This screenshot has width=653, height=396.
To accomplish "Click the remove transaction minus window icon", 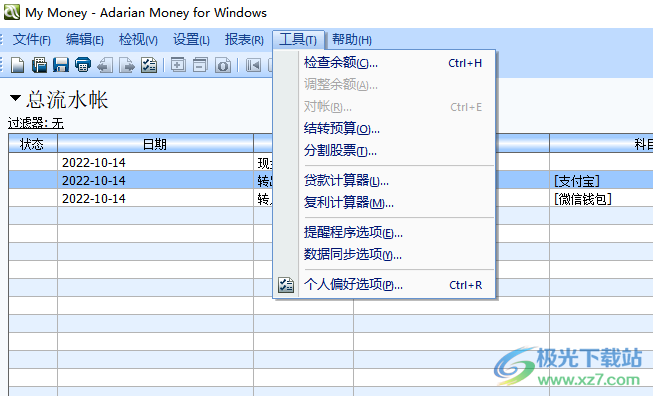I will (x=200, y=65).
